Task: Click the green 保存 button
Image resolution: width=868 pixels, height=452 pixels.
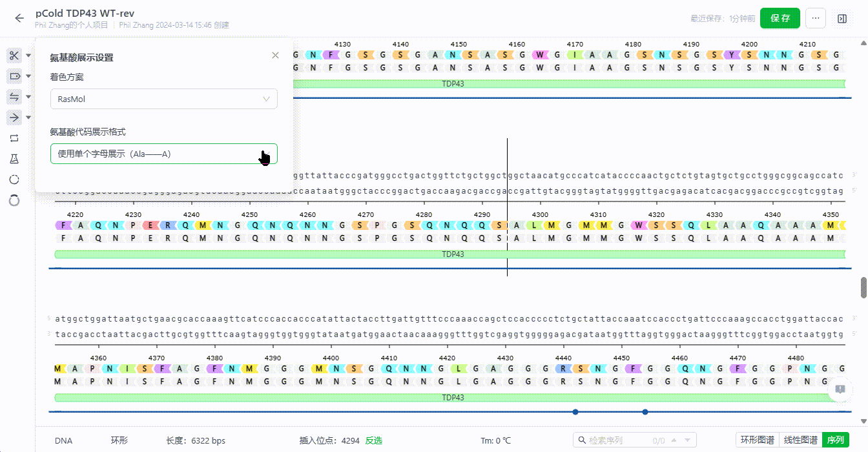Action: point(780,18)
